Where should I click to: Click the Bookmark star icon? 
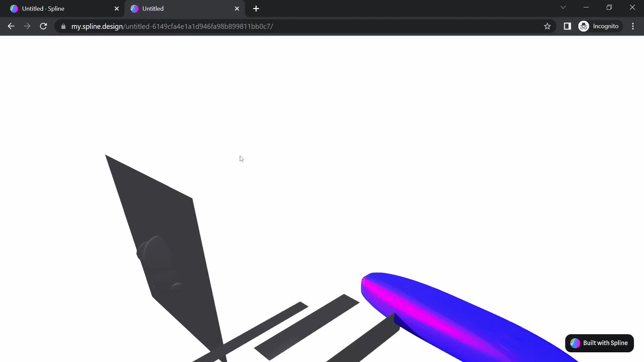548,26
